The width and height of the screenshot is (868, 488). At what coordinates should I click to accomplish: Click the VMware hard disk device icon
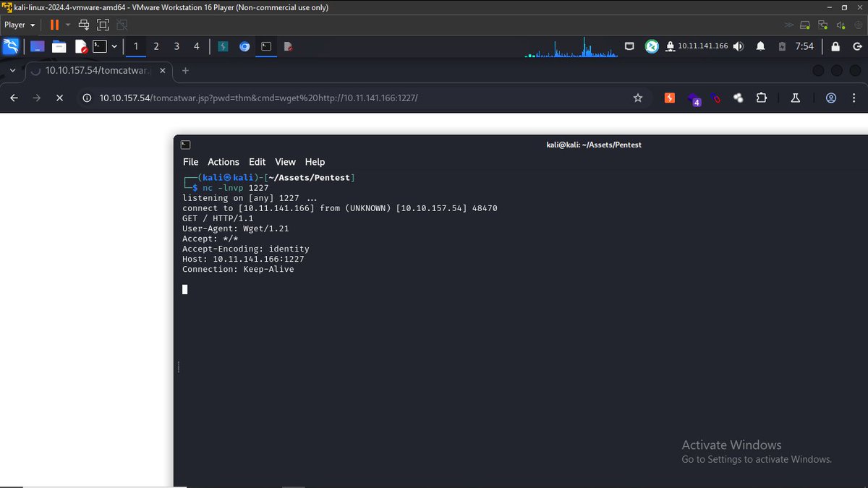coord(806,25)
